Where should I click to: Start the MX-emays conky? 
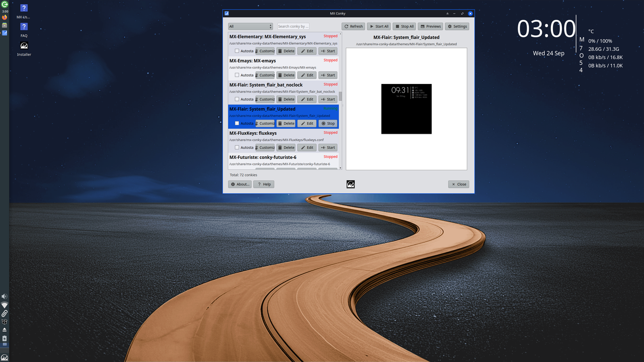coord(328,75)
